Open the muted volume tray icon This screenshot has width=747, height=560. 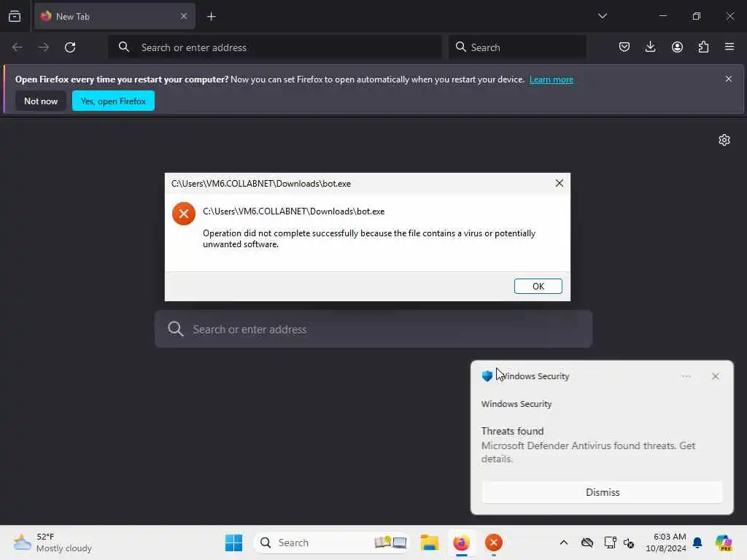628,542
